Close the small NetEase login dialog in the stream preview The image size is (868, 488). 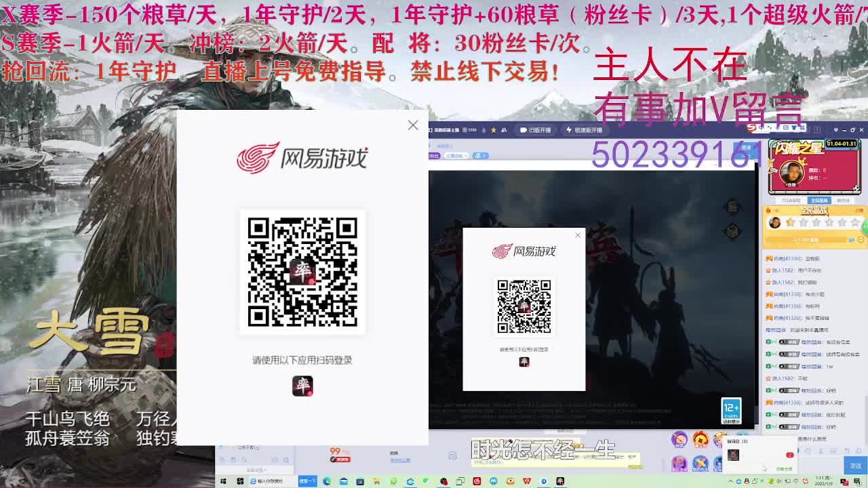click(x=578, y=235)
